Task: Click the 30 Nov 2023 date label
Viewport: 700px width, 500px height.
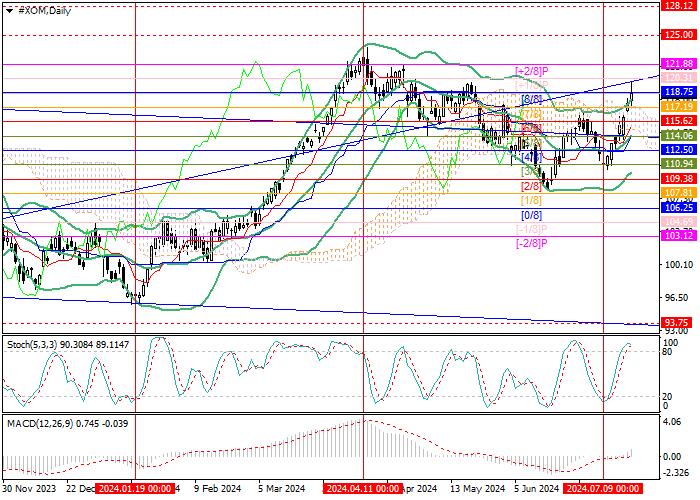Action: 29,489
